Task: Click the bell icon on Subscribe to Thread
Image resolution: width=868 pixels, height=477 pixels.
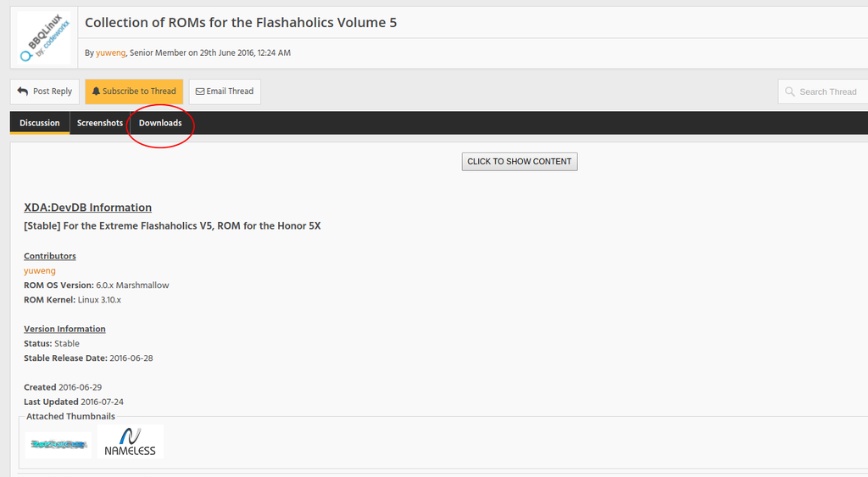Action: pos(96,92)
